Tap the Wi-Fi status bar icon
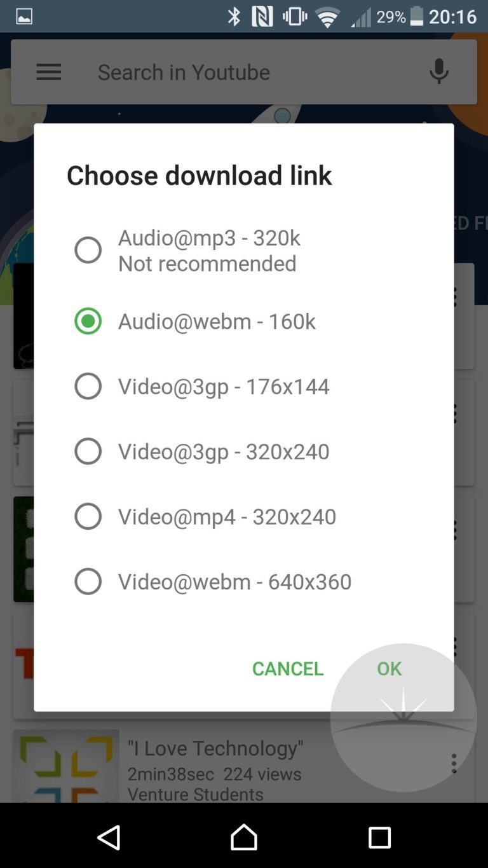The height and width of the screenshot is (868, 488). (x=328, y=17)
